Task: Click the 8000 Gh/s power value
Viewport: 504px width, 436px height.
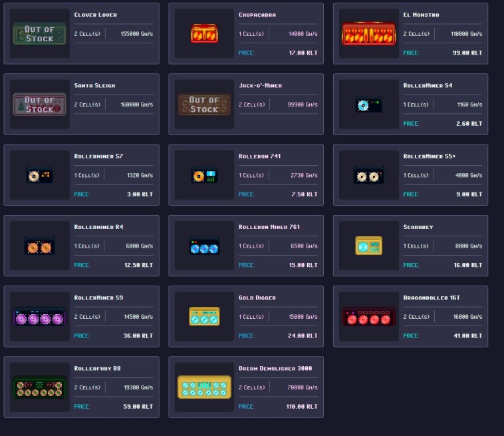Action: [x=469, y=246]
